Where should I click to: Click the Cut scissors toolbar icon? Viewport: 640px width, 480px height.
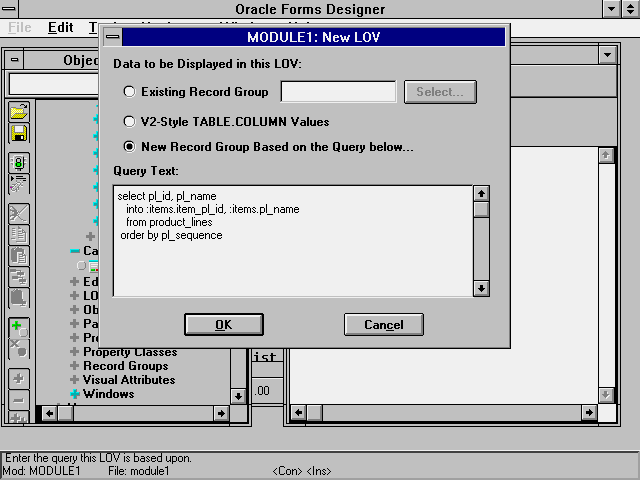tap(19, 214)
